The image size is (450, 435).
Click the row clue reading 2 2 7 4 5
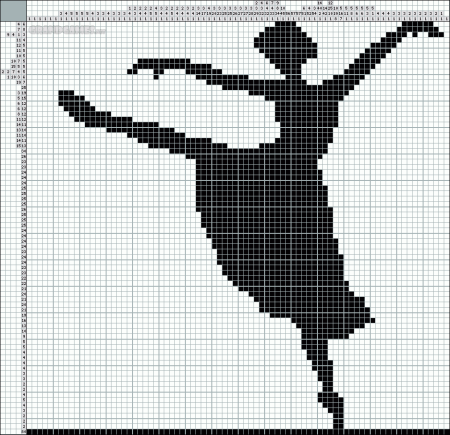point(14,72)
